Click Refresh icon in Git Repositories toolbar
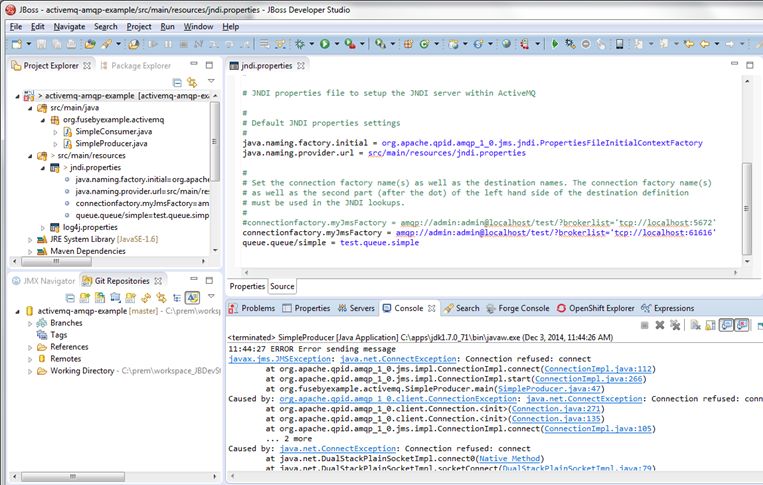The image size is (763, 485). click(x=146, y=298)
